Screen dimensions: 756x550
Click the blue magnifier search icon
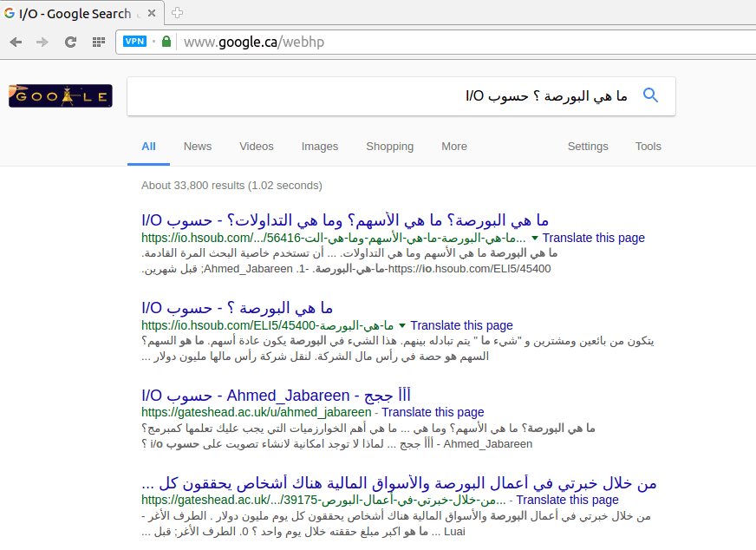click(650, 95)
